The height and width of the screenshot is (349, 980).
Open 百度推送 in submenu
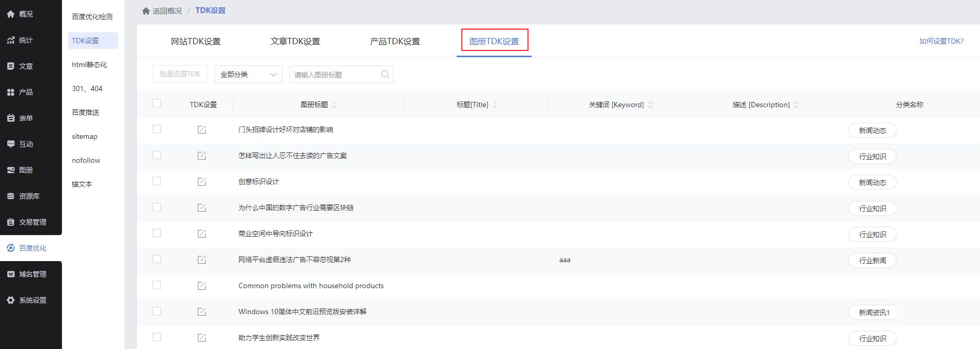[85, 112]
